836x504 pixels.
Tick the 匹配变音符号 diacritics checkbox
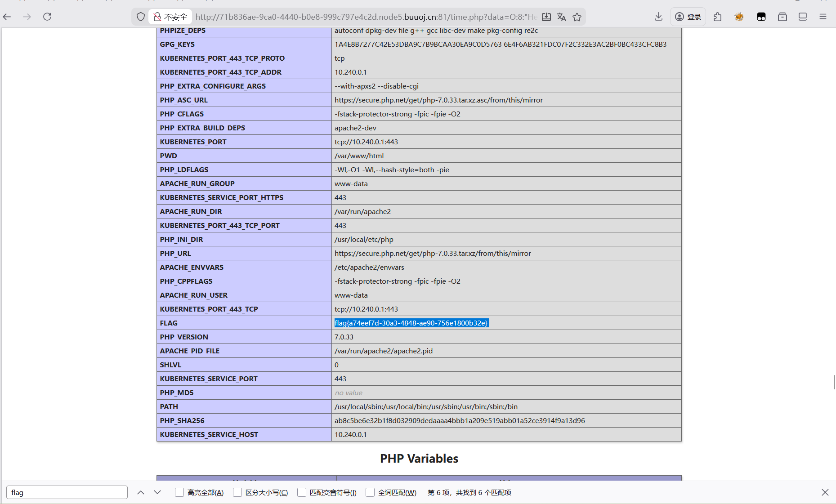click(x=302, y=492)
